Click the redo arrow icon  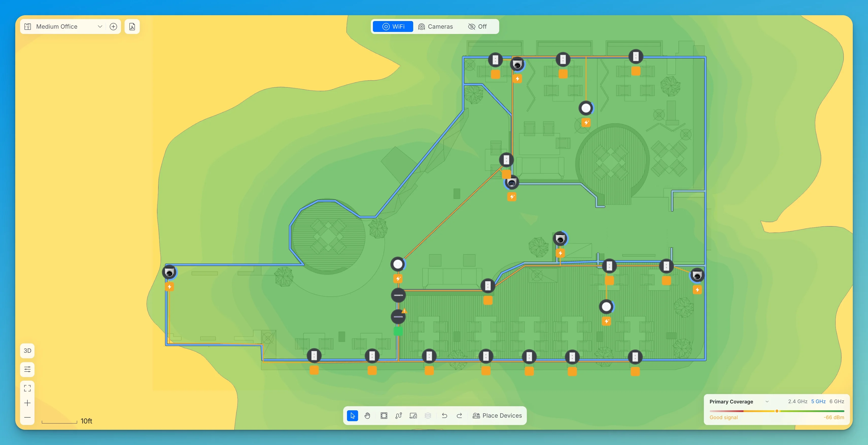[x=459, y=415]
